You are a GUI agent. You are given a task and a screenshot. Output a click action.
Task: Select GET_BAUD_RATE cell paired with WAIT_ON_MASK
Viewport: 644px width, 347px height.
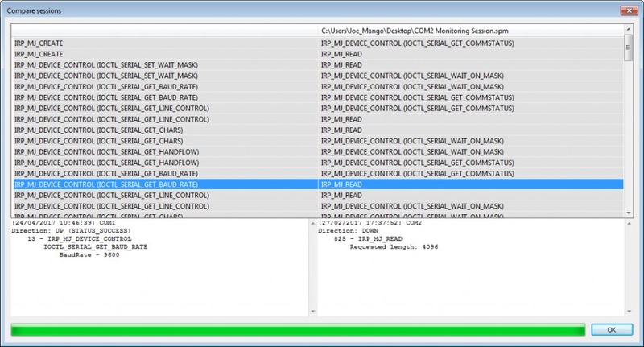165,87
